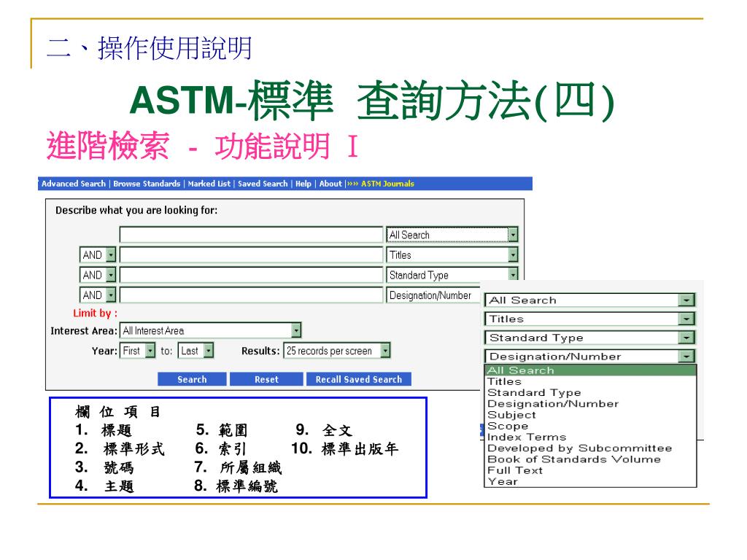Open the Titles field dropdown in the form
The height and width of the screenshot is (560, 747).
point(452,254)
